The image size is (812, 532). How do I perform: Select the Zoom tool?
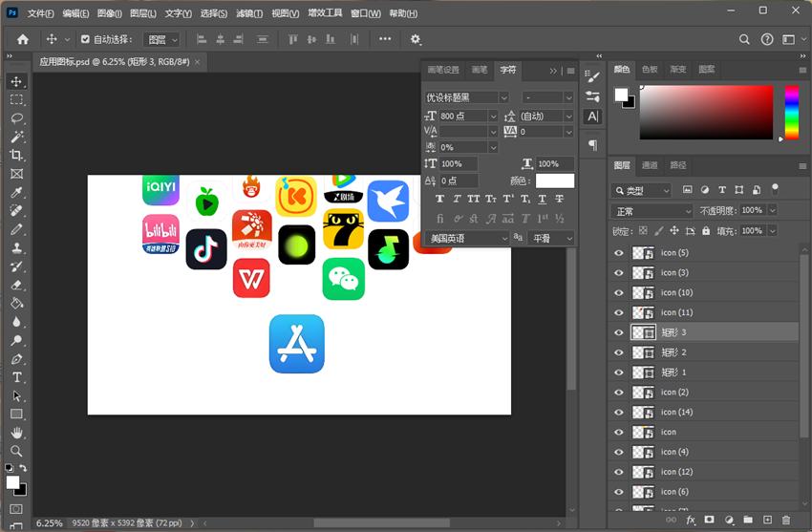(16, 451)
